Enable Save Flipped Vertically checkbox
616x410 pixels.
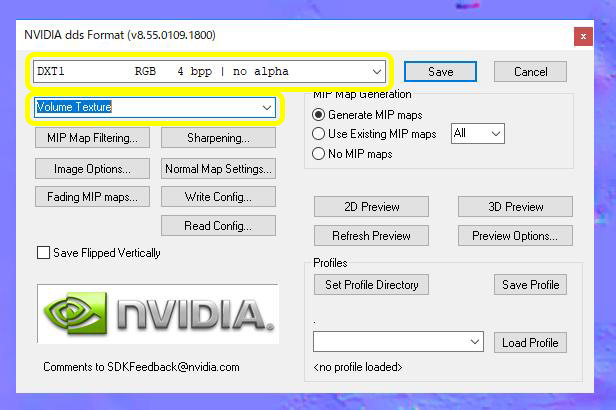[x=43, y=253]
